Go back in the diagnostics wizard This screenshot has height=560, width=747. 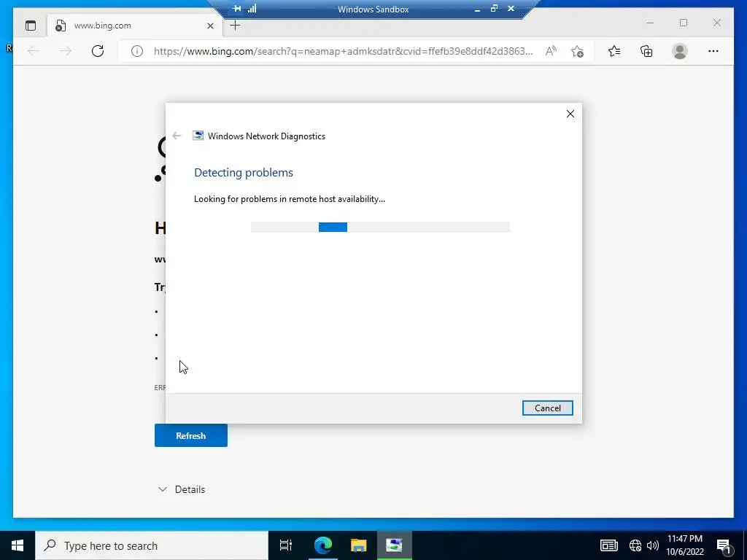pos(177,136)
